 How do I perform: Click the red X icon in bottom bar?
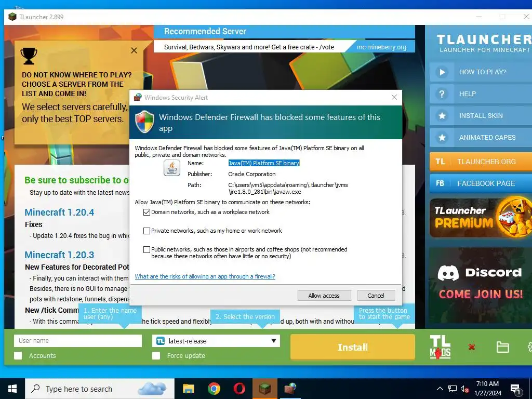click(x=472, y=347)
